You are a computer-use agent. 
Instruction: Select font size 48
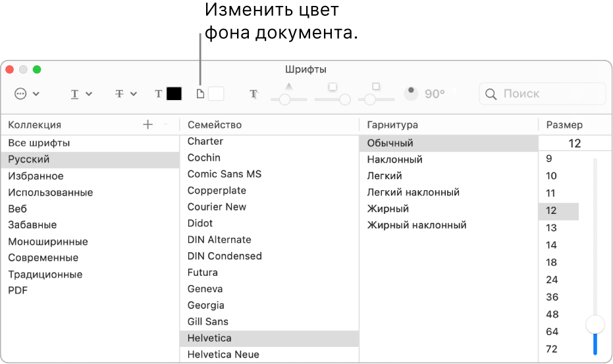pyautogui.click(x=558, y=315)
